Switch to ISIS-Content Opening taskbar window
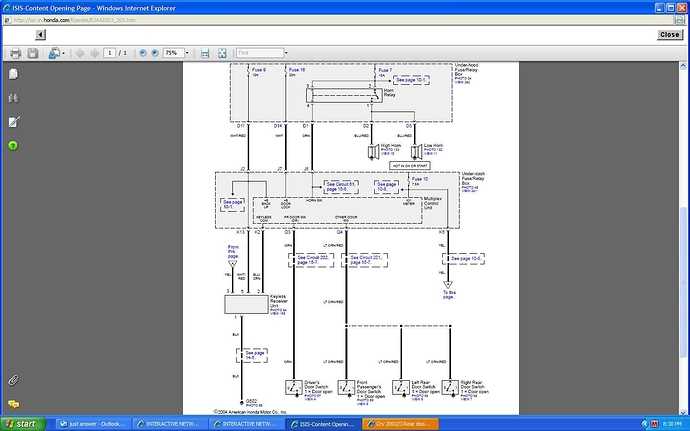This screenshot has width=690, height=431. (323, 424)
